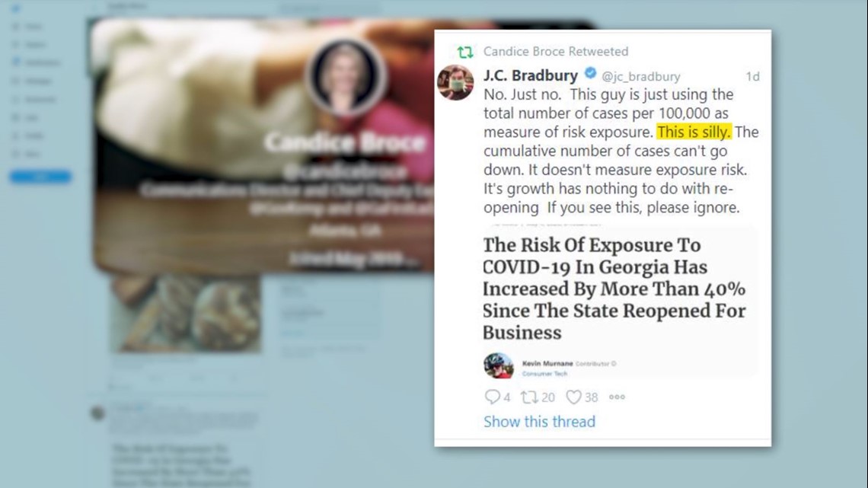
Task: Click the Consumer Tech category link
Action: click(544, 374)
